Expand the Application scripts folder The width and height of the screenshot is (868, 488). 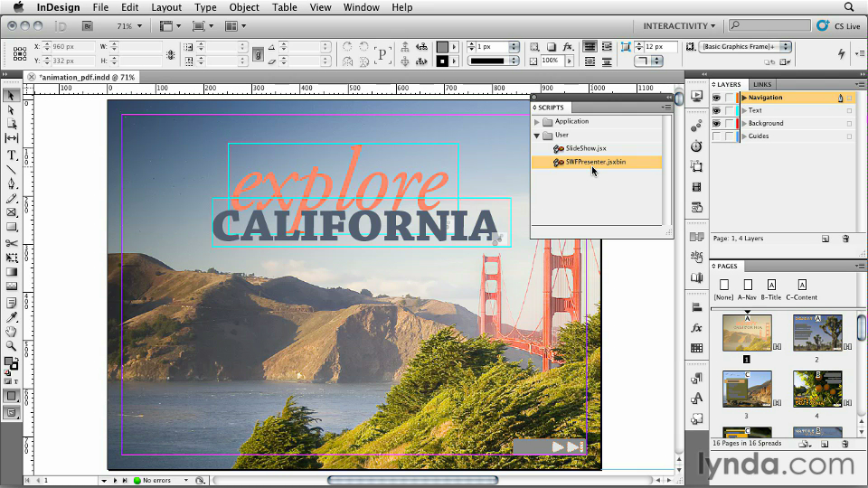[536, 122]
